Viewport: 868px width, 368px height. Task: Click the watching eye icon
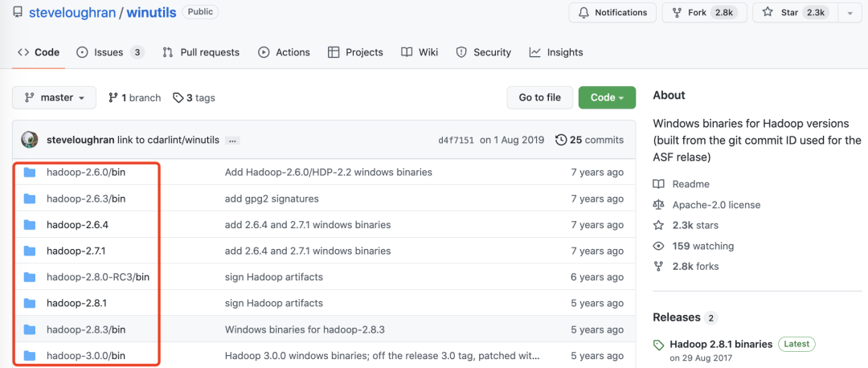[x=659, y=246]
